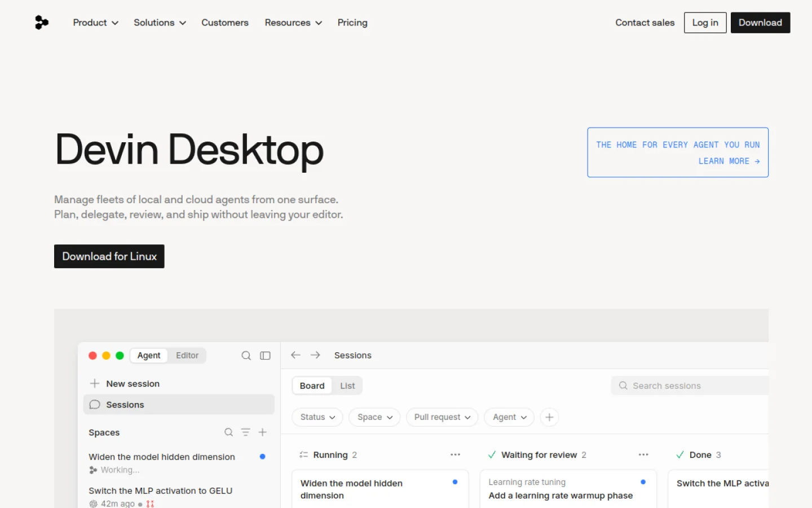Open the Add a learning rate warmup phase card
This screenshot has height=508, width=812.
(568, 489)
